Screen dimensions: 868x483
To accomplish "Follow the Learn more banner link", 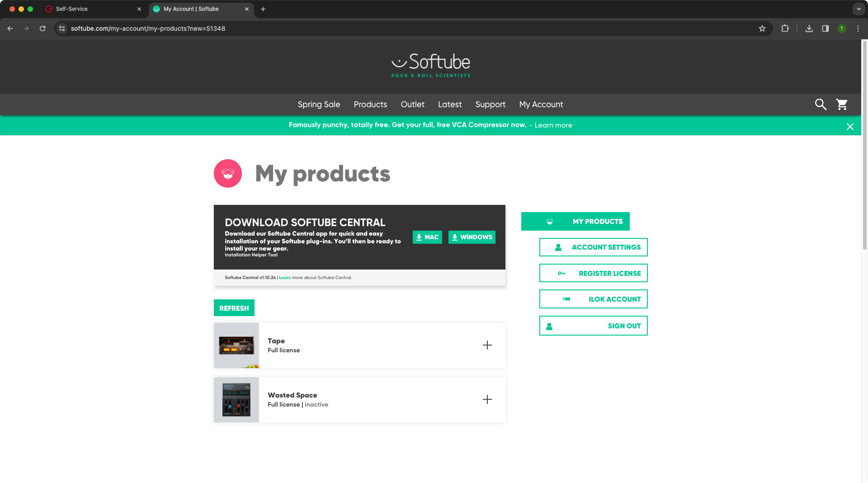I will tap(553, 125).
